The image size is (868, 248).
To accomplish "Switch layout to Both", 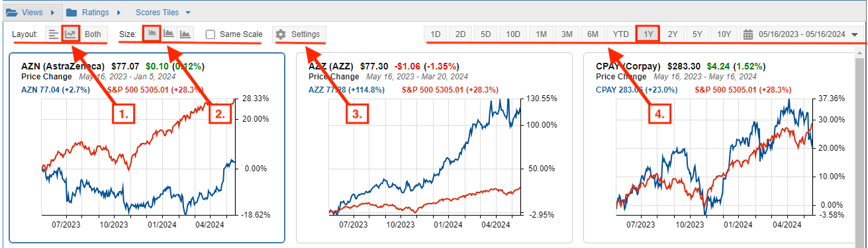I will pyautogui.click(x=93, y=34).
